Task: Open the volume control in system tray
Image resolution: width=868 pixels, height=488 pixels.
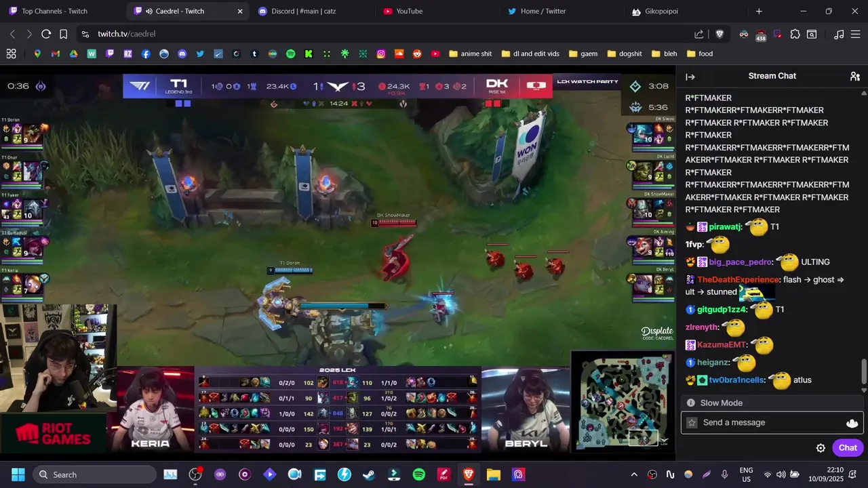Action: [781, 474]
